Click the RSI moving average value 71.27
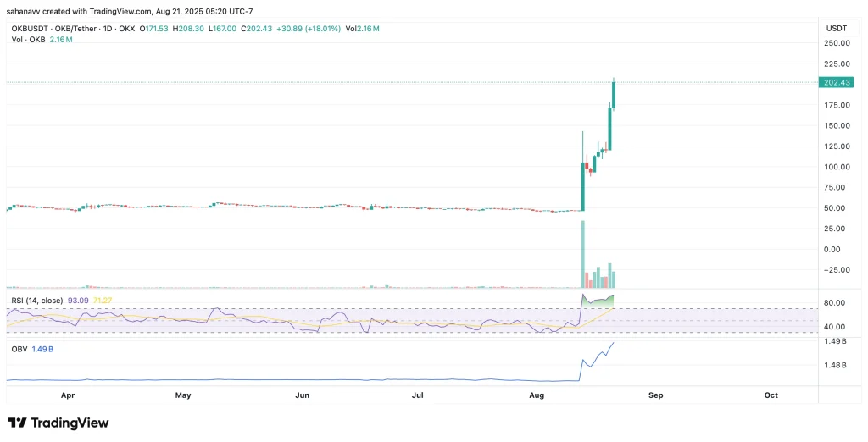868x442 pixels. pyautogui.click(x=103, y=300)
